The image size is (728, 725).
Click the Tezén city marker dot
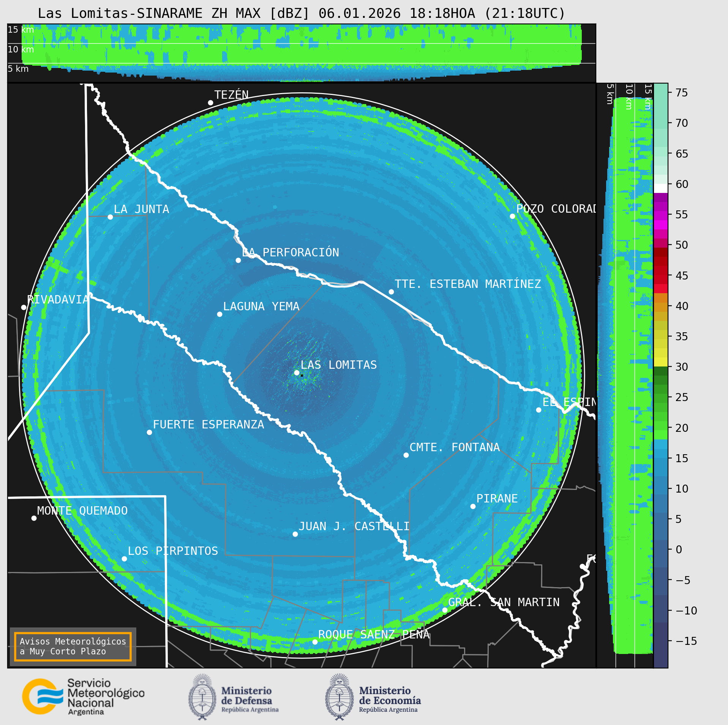coord(210,103)
